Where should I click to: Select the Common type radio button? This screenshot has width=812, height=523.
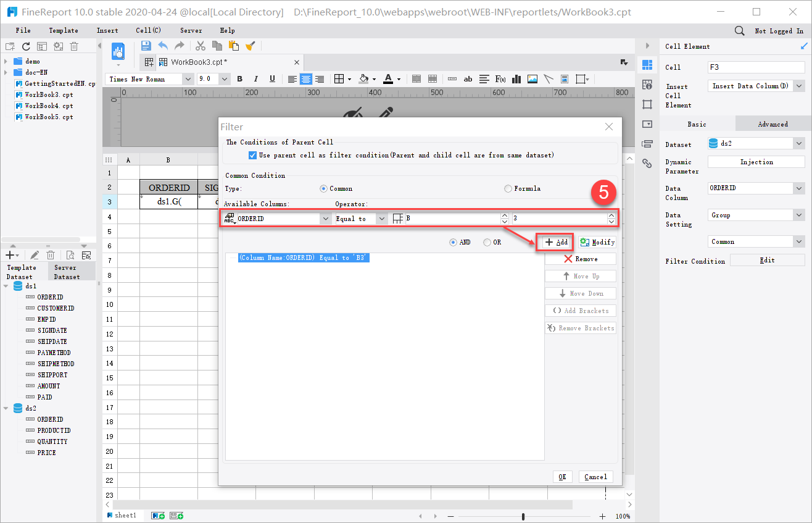tap(323, 188)
